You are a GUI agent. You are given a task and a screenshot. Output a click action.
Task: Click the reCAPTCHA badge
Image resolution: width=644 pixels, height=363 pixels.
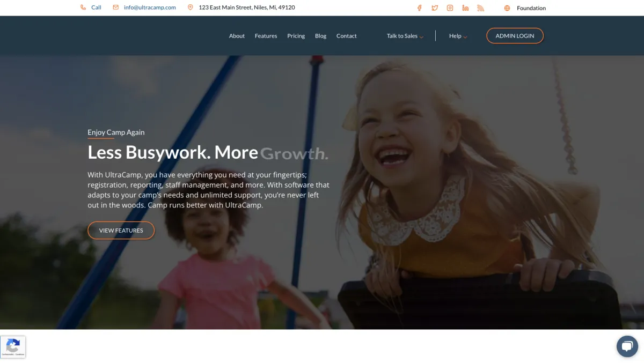click(13, 347)
